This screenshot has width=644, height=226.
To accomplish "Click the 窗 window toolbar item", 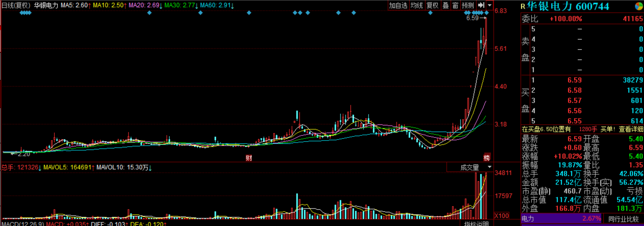I will point(455,5).
